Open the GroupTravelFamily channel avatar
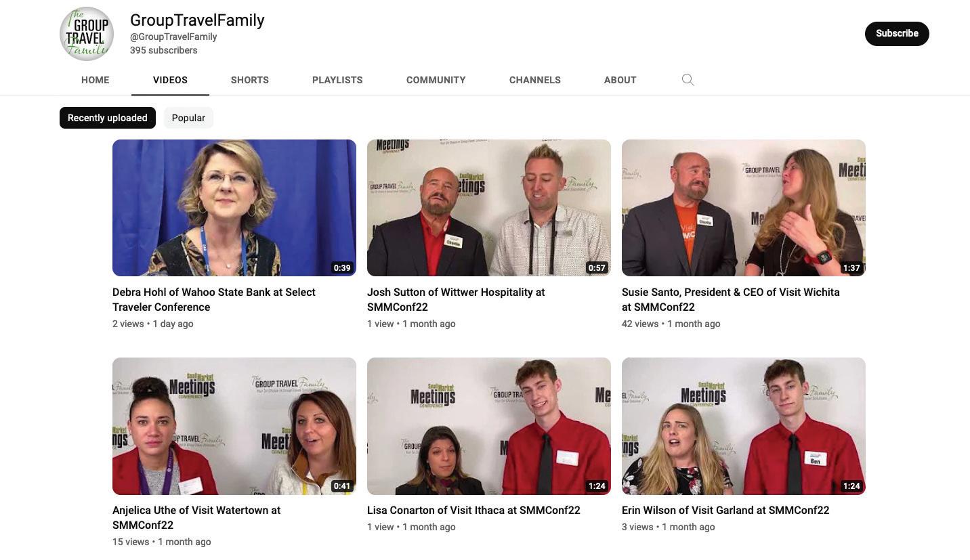Viewport: 970px width, 560px height. tap(87, 34)
